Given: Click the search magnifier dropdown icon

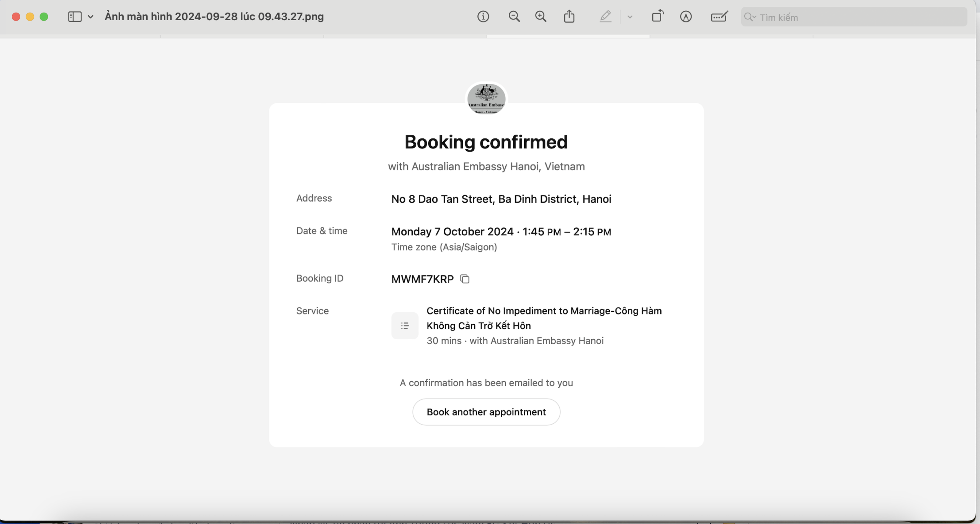Looking at the screenshot, I should pos(750,17).
